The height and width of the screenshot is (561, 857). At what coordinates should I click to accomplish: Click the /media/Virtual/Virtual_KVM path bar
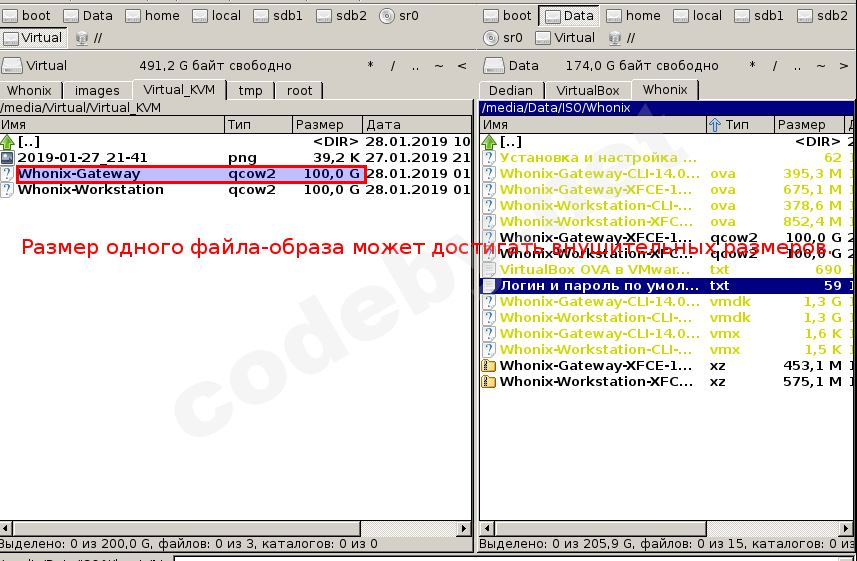[236, 108]
